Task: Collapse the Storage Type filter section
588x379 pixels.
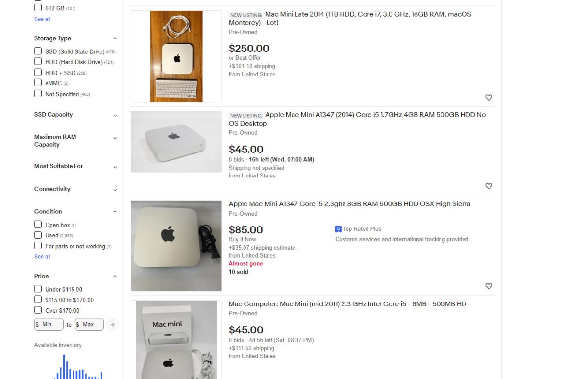Action: (115, 38)
